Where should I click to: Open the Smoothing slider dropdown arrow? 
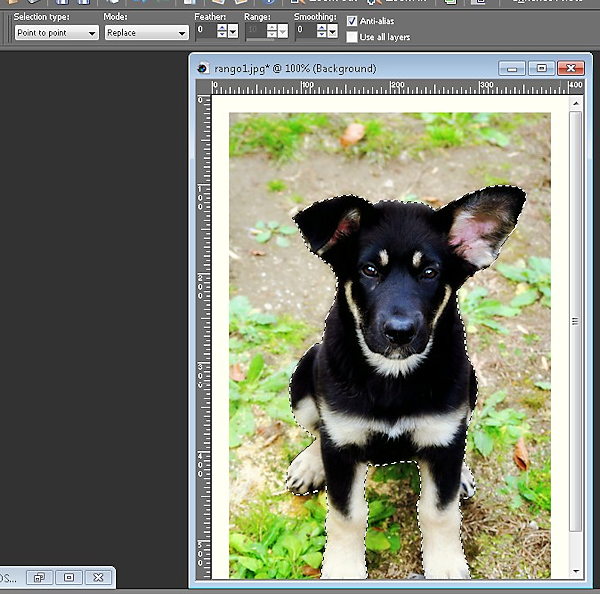[x=333, y=31]
